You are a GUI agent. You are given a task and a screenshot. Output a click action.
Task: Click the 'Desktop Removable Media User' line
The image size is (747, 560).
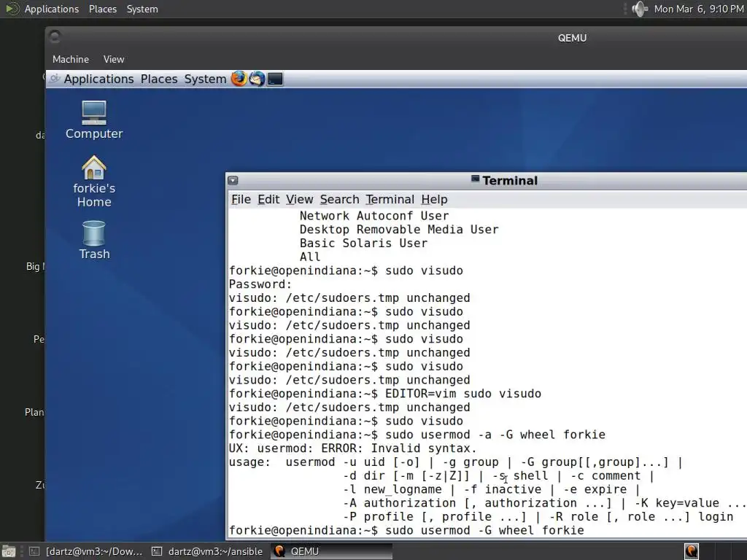point(399,230)
